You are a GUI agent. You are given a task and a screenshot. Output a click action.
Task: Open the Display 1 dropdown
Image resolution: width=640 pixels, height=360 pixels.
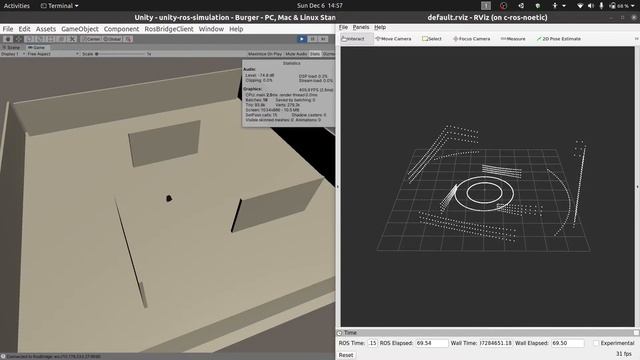tap(13, 54)
